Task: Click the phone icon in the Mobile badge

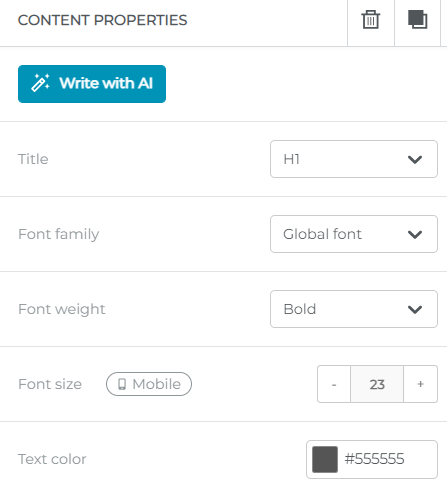Action: [122, 384]
